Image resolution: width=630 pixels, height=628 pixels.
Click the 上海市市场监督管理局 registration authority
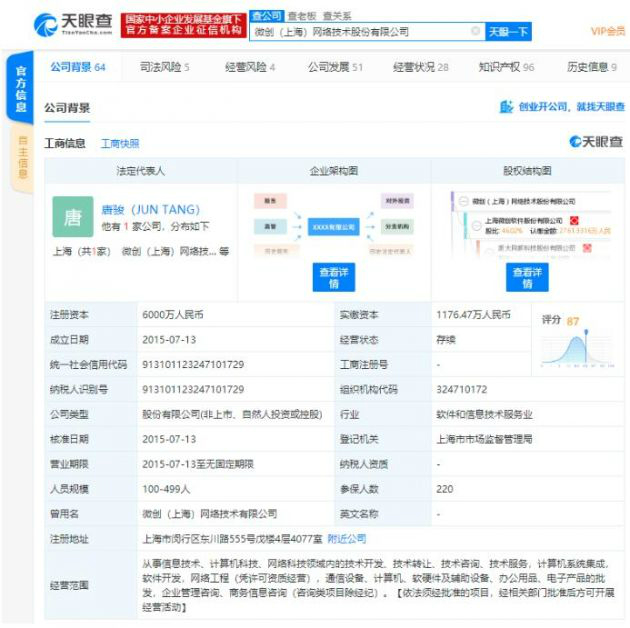pyautogui.click(x=484, y=439)
